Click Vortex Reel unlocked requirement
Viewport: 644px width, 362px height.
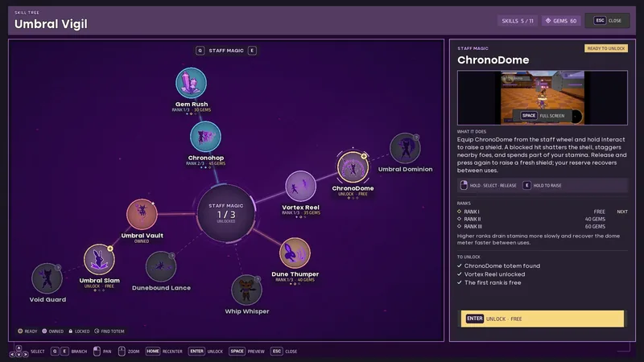[491, 274]
